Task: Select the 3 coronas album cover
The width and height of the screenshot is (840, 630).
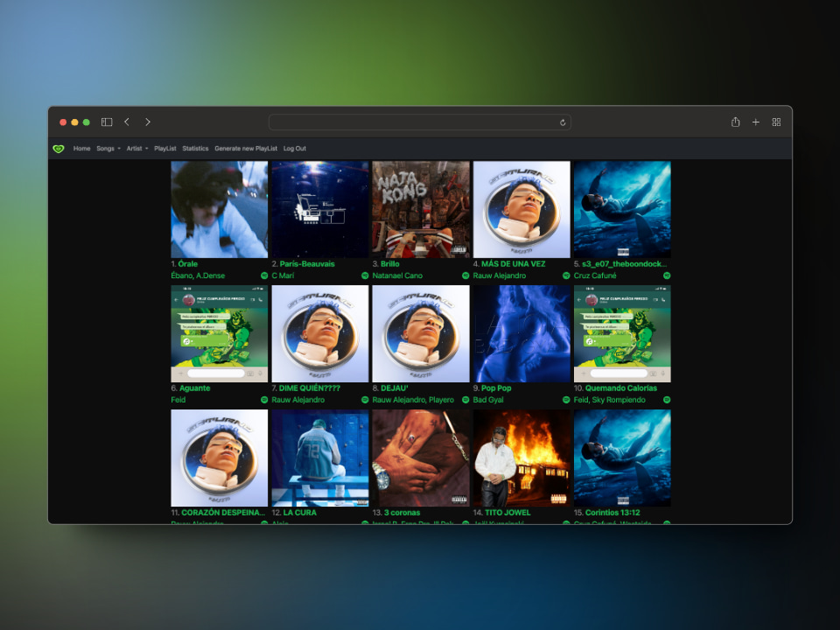Action: (421, 458)
